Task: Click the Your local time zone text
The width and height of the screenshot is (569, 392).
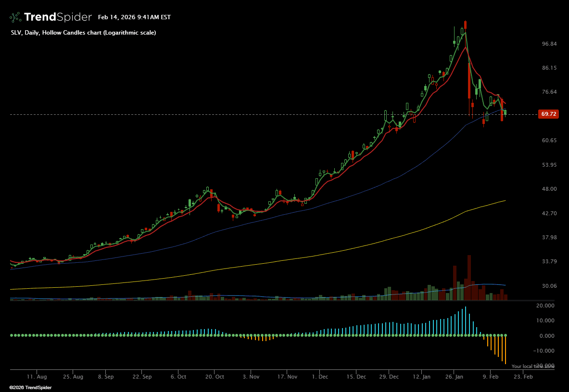Action: coord(532,367)
